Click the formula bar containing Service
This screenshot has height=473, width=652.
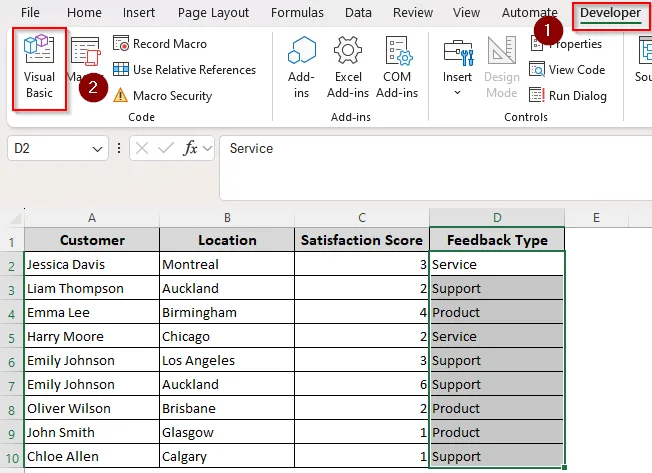(435, 168)
